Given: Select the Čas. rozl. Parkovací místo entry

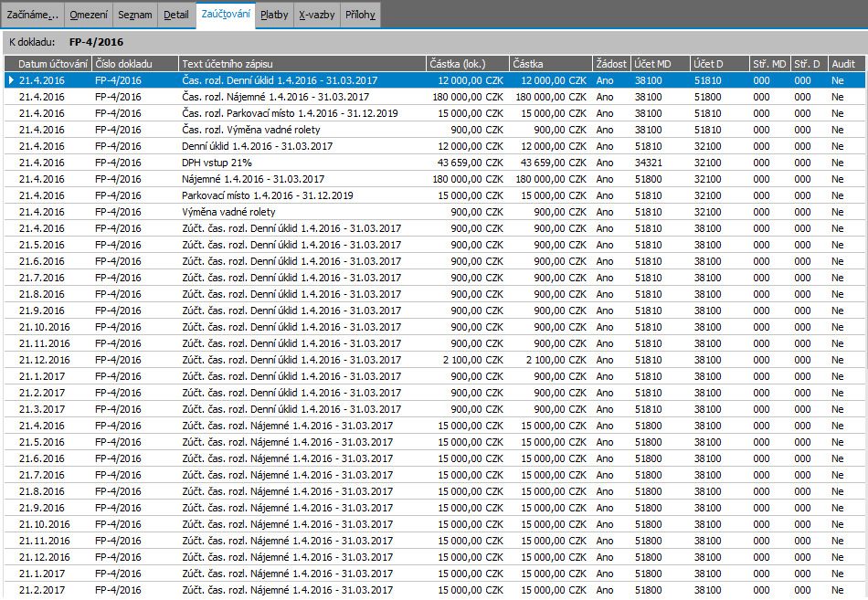Looking at the screenshot, I should (x=289, y=113).
